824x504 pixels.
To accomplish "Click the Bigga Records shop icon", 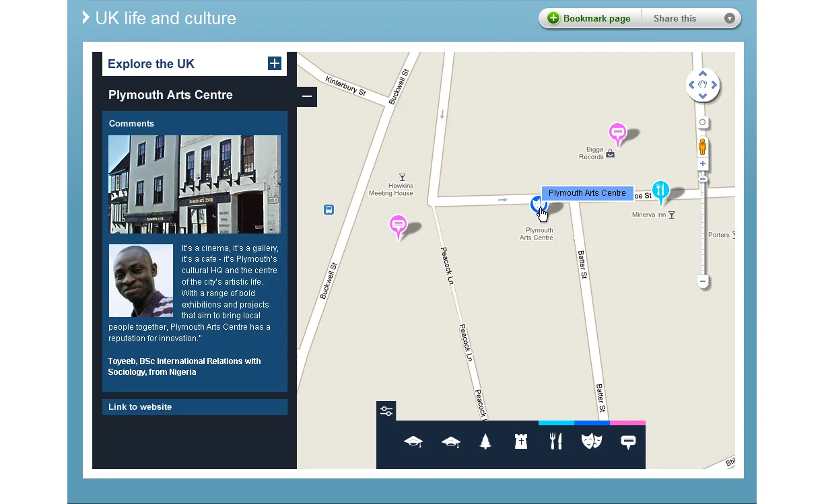I will point(610,153).
